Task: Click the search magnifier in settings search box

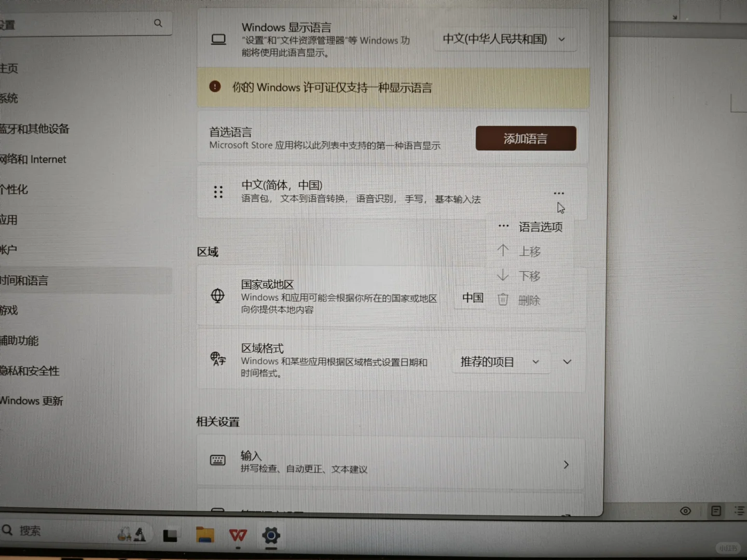Action: [158, 23]
